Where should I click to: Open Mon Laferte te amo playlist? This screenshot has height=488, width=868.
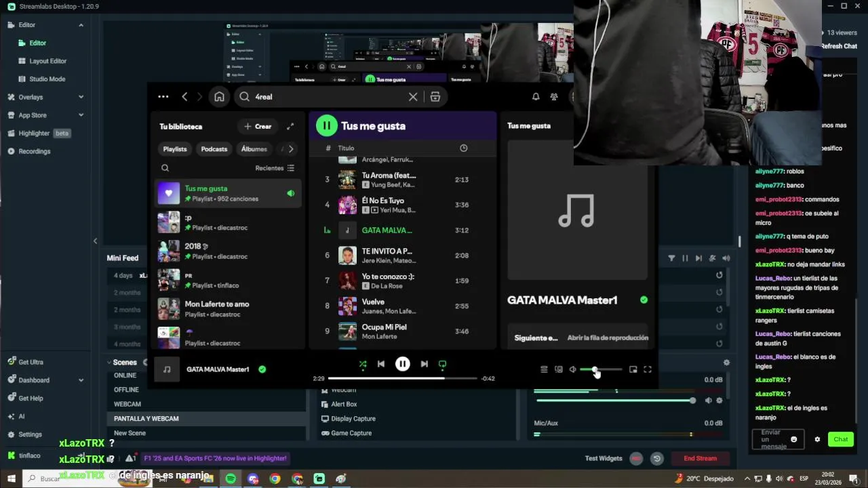point(228,309)
